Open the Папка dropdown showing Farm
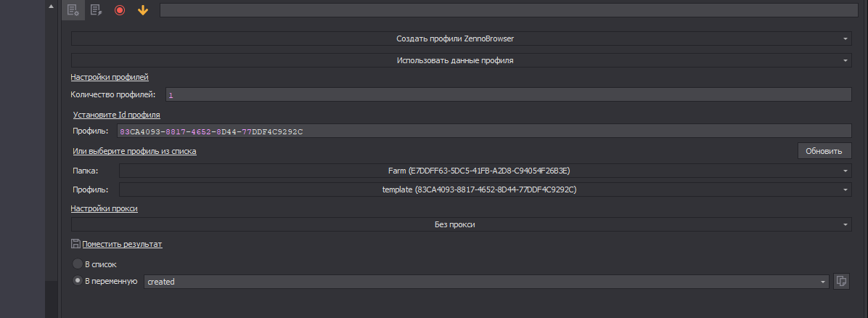 [485, 171]
